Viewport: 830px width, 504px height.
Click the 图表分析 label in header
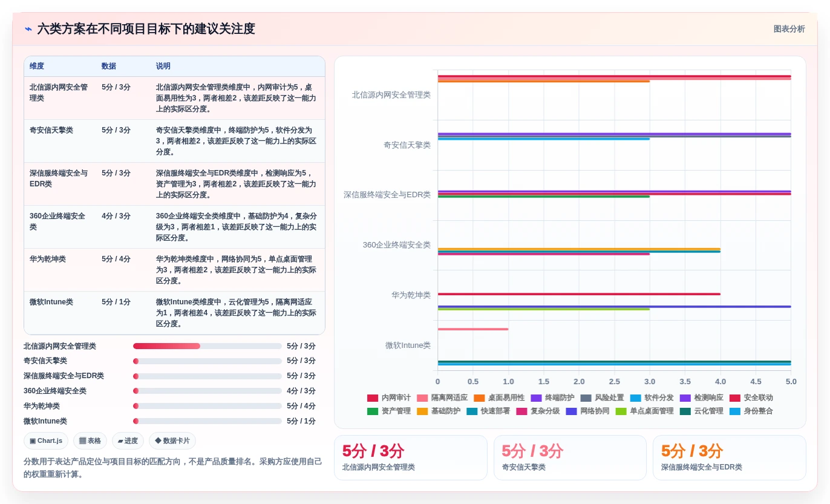point(789,29)
